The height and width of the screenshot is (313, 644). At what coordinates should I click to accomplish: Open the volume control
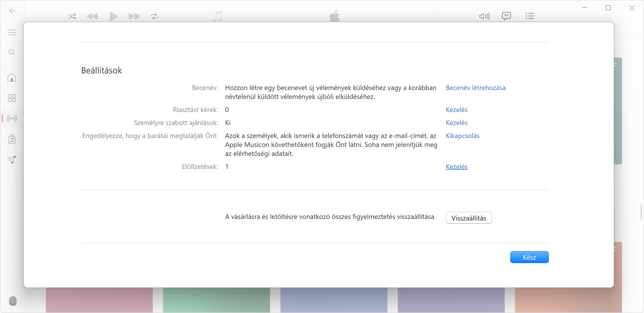coord(484,16)
